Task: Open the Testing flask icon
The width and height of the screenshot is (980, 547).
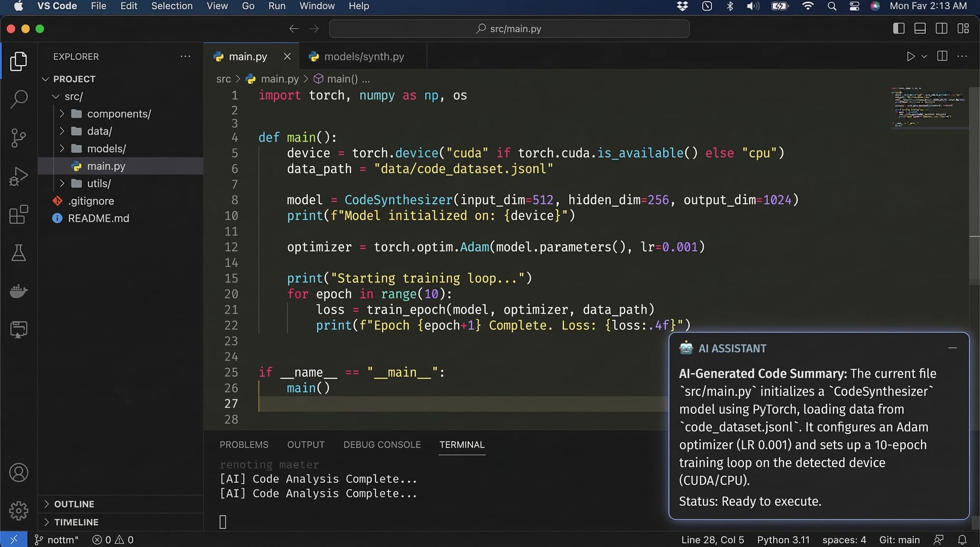Action: [19, 253]
